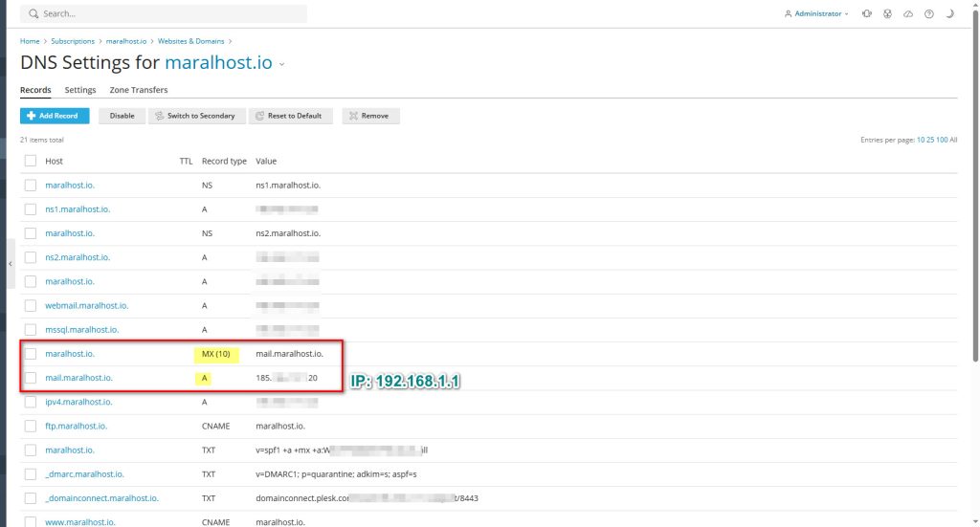Open the Settings tab
The image size is (980, 527).
pos(80,90)
